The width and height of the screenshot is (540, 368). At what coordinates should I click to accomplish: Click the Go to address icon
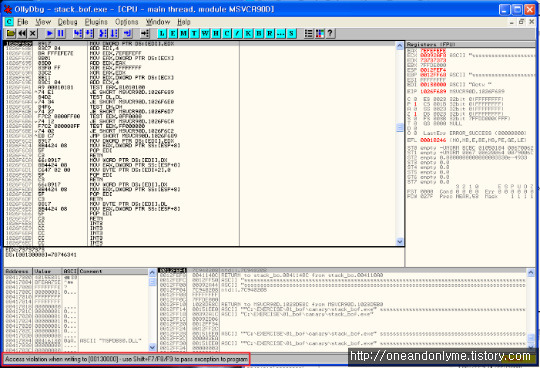[x=145, y=33]
